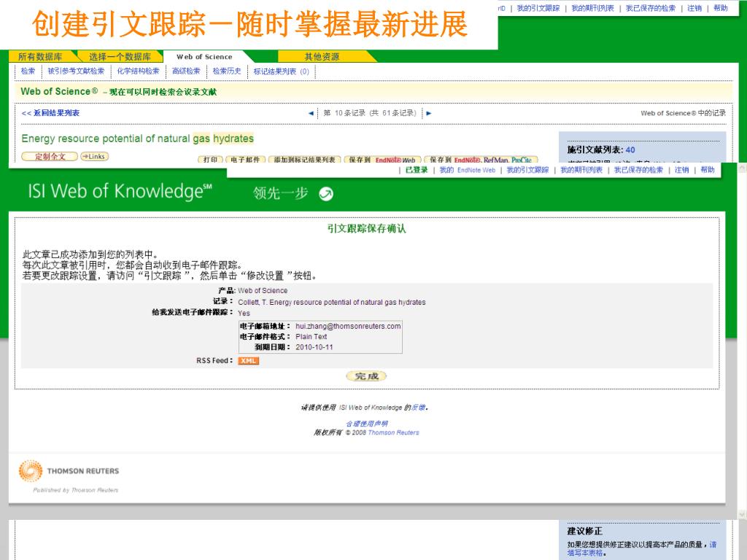747x560 pixels.
Task: Go to 高级检索
Action: [x=186, y=71]
